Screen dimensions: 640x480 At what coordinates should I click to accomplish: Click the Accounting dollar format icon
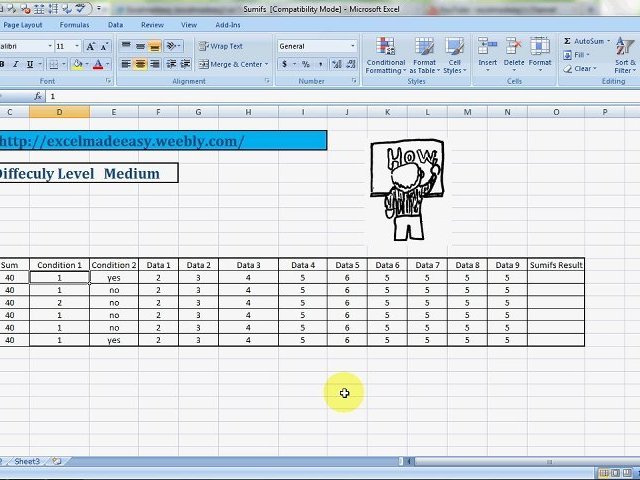(x=284, y=64)
